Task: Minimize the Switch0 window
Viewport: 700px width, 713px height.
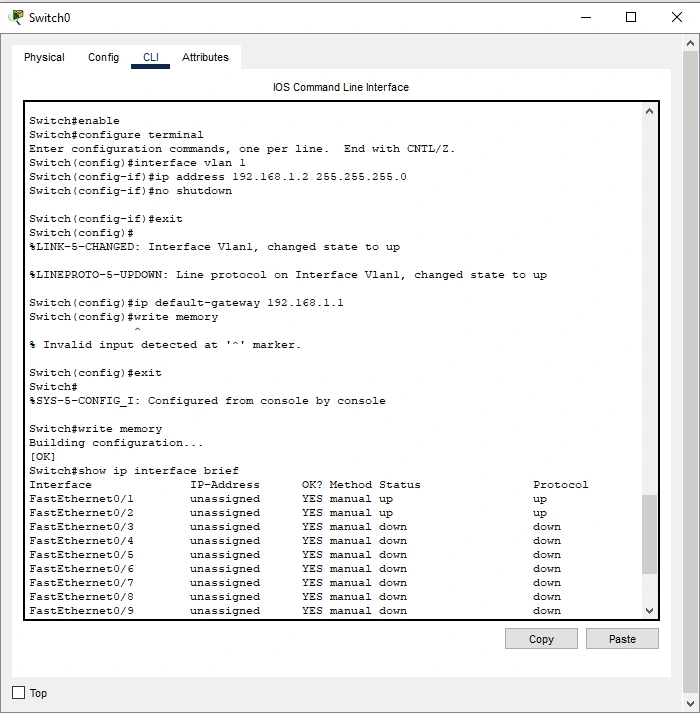Action: tap(586, 17)
